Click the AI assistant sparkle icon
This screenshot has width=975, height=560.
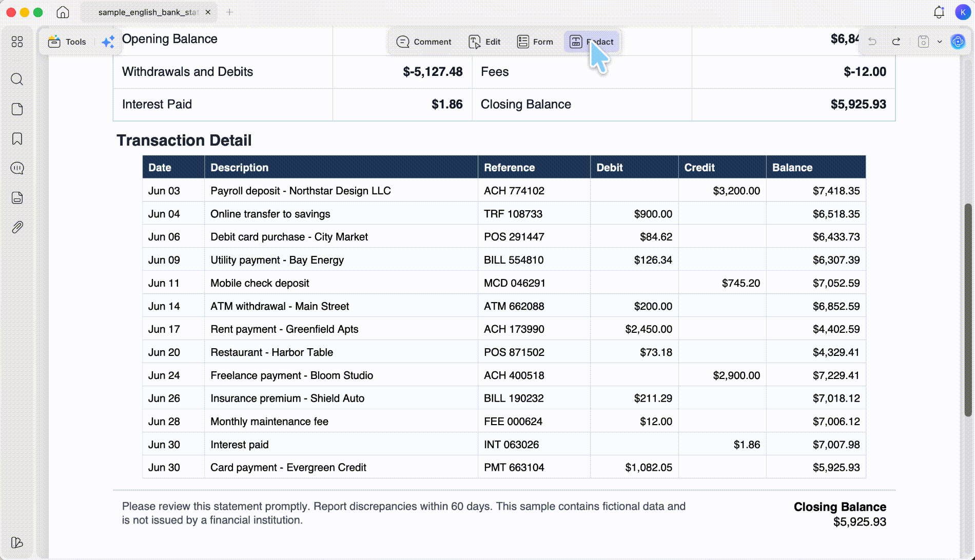[x=108, y=42]
